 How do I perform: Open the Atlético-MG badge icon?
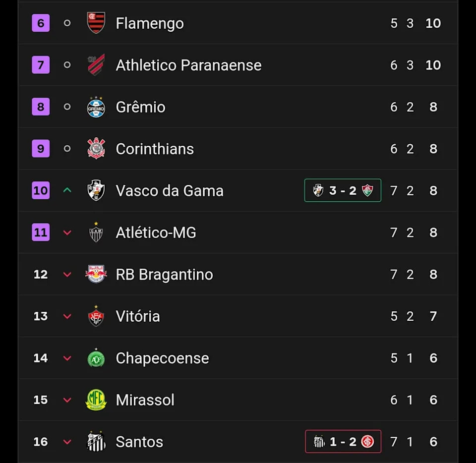(x=96, y=232)
